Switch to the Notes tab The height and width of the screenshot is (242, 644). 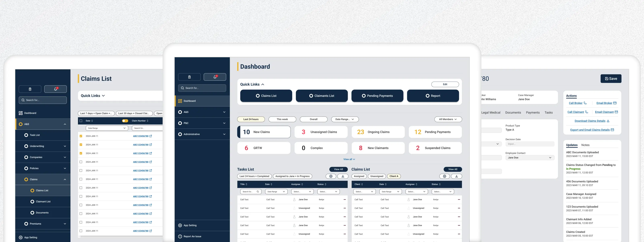585,145
